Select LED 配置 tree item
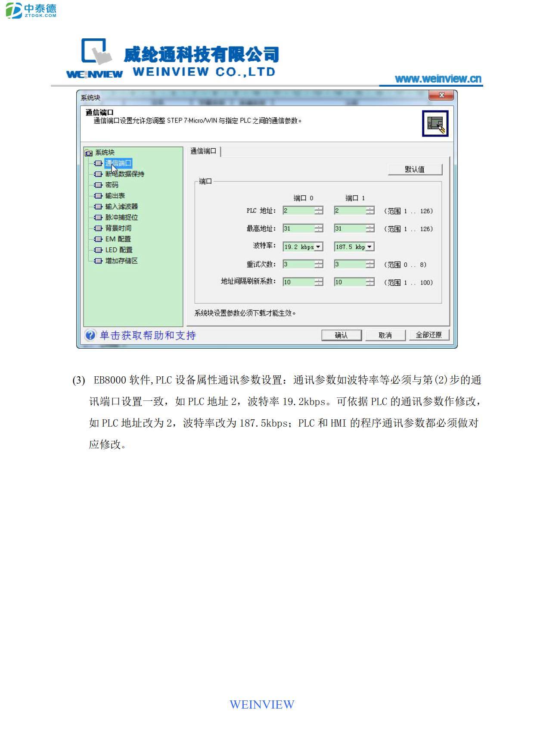This screenshot has height=756, width=534. coord(119,250)
